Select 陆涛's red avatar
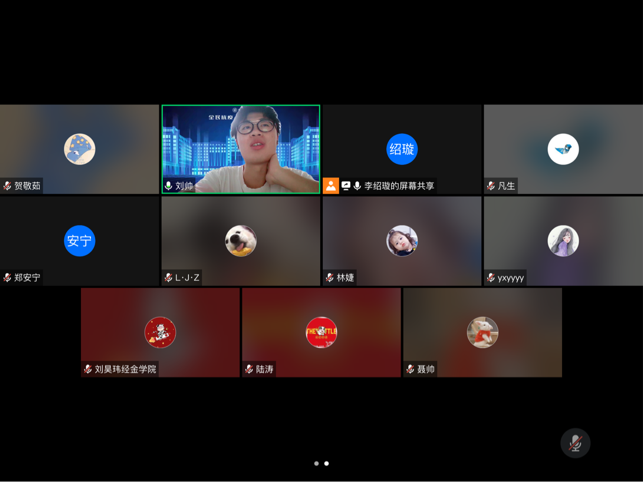This screenshot has height=482, width=643. (x=321, y=332)
